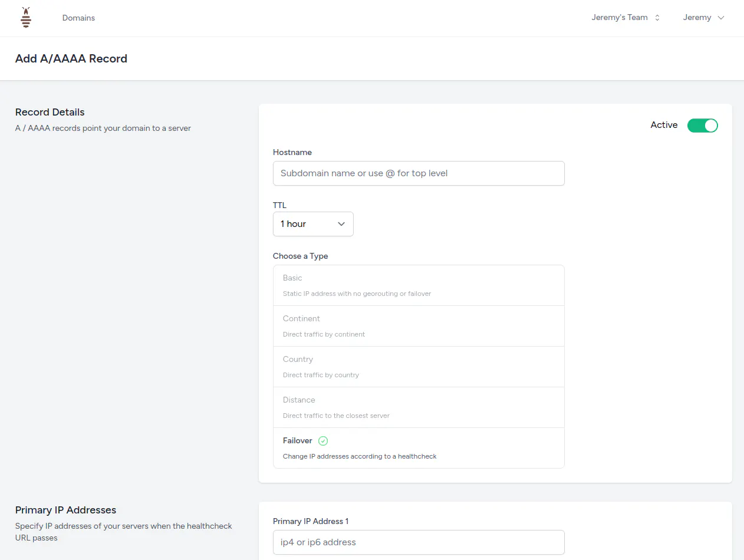
Task: Select the Basic record type
Action: [419, 285]
